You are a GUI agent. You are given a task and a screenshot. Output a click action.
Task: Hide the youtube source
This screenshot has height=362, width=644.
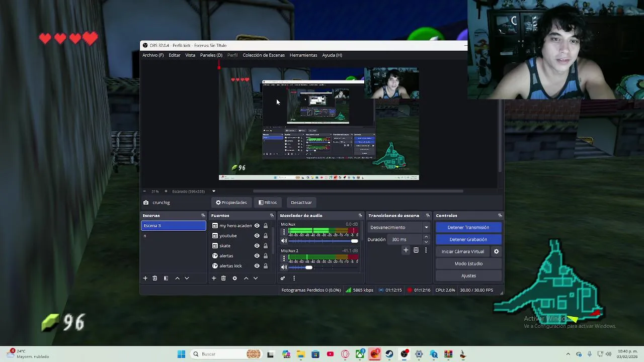click(x=257, y=236)
